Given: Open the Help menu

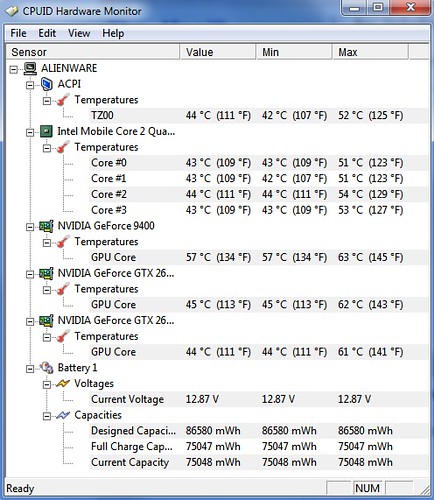Looking at the screenshot, I should (x=113, y=33).
